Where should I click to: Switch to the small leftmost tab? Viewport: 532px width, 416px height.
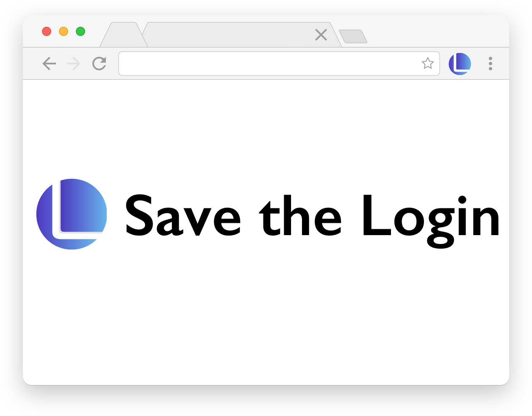click(x=123, y=35)
